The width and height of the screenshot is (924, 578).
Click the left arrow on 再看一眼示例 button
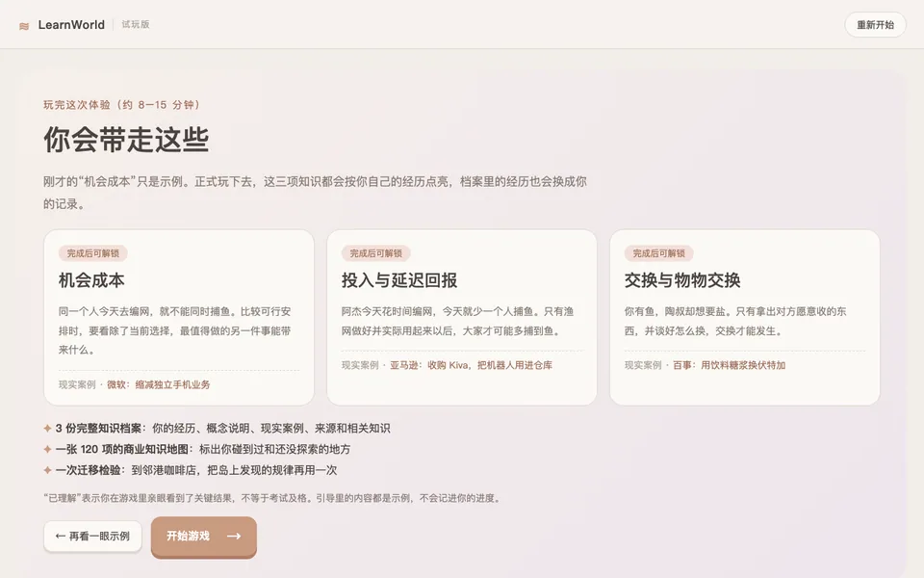pyautogui.click(x=60, y=537)
